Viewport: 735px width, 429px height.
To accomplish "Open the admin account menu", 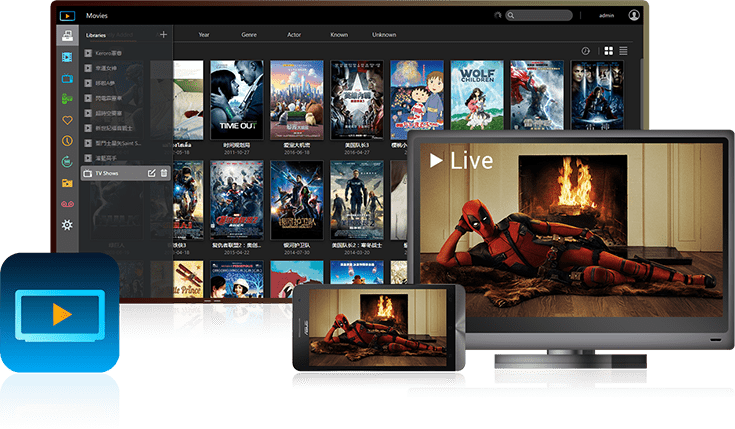I will (606, 15).
